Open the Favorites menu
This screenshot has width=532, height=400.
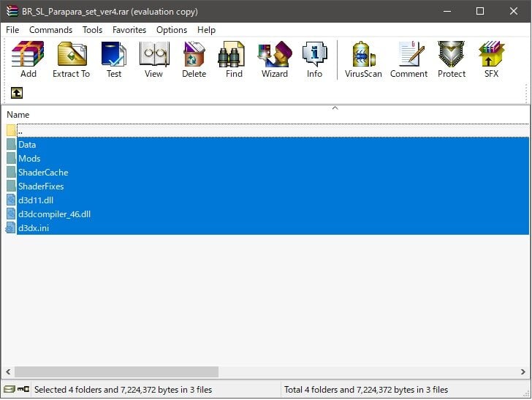point(129,30)
